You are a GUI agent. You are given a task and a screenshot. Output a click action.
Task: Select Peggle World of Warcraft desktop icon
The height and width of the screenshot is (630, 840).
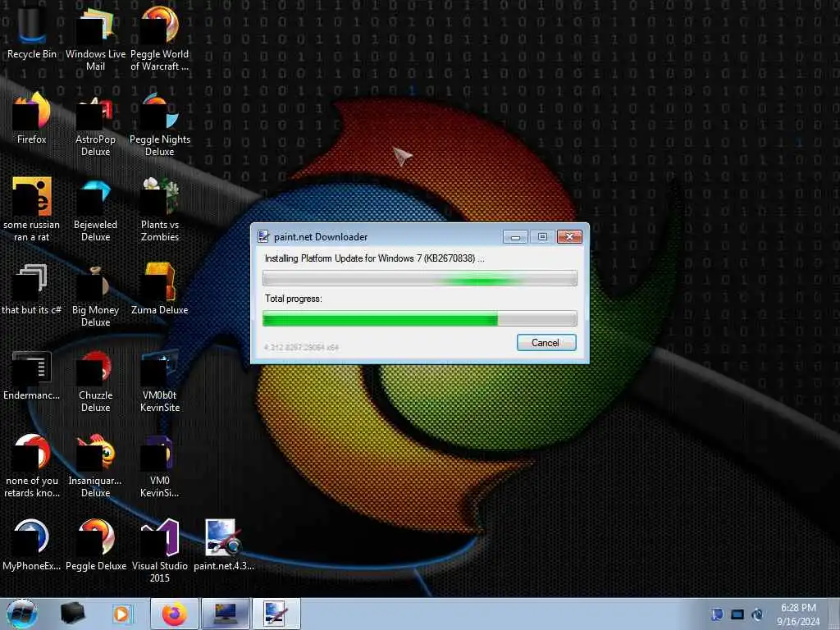pyautogui.click(x=160, y=39)
